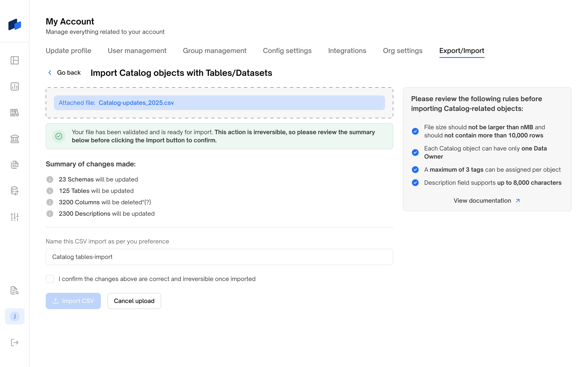Screen dimensions: 588x367
Task: Open the dashboard layout sidebar icon
Action: 14,60
